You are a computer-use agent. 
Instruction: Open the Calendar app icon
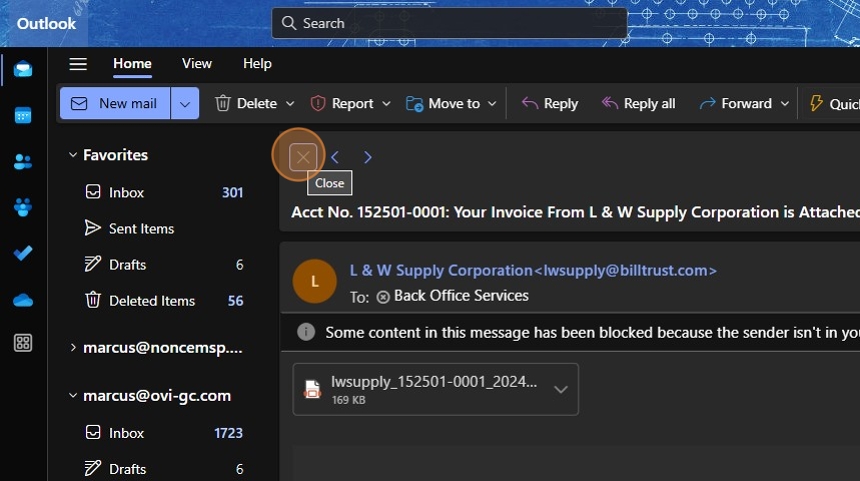pyautogui.click(x=23, y=115)
